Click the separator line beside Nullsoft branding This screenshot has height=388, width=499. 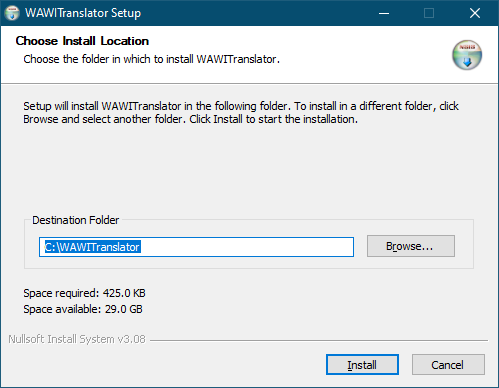coord(319,340)
